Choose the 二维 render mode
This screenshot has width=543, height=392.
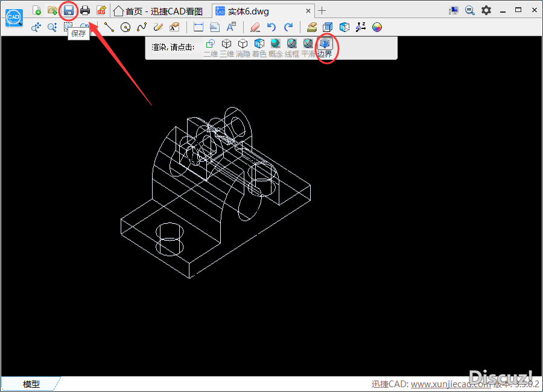(210, 44)
